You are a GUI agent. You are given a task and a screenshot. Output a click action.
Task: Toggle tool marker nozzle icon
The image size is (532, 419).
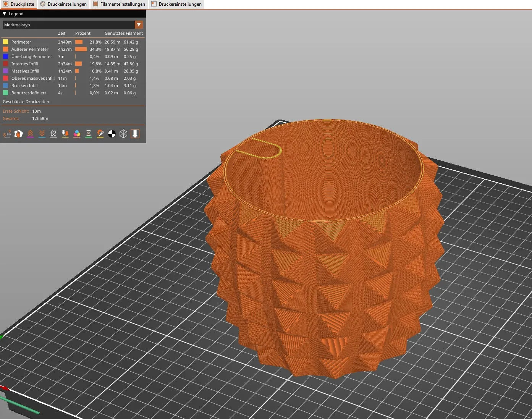click(x=135, y=134)
